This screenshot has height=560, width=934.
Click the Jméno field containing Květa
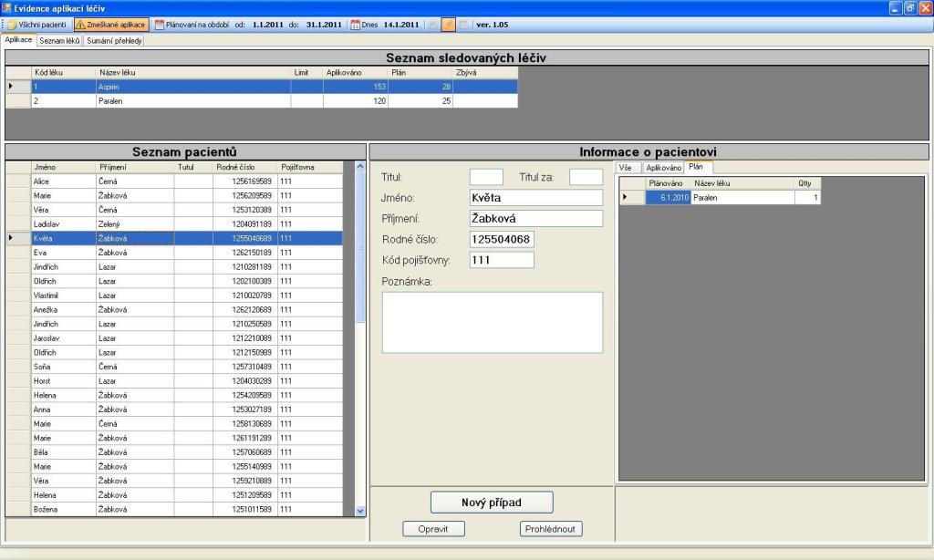coord(536,198)
